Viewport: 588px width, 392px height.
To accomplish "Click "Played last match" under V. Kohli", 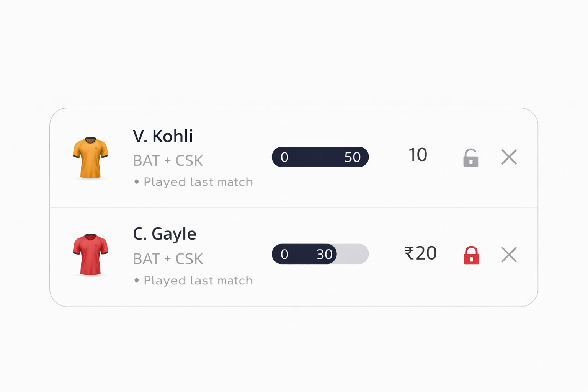I will (198, 182).
